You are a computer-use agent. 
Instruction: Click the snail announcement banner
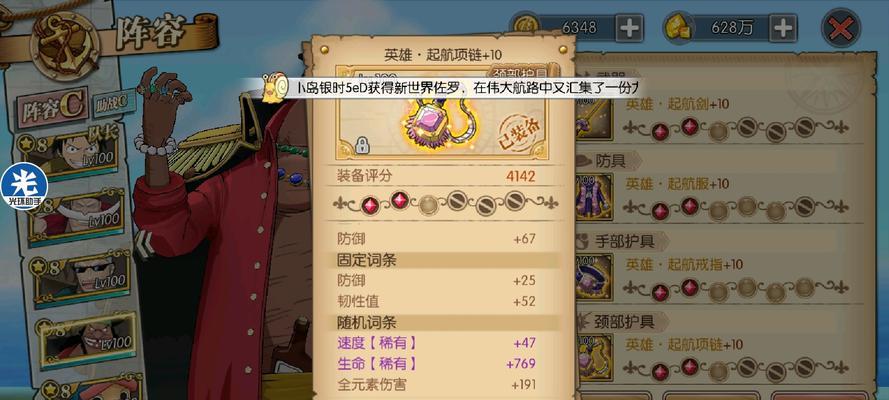click(445, 88)
